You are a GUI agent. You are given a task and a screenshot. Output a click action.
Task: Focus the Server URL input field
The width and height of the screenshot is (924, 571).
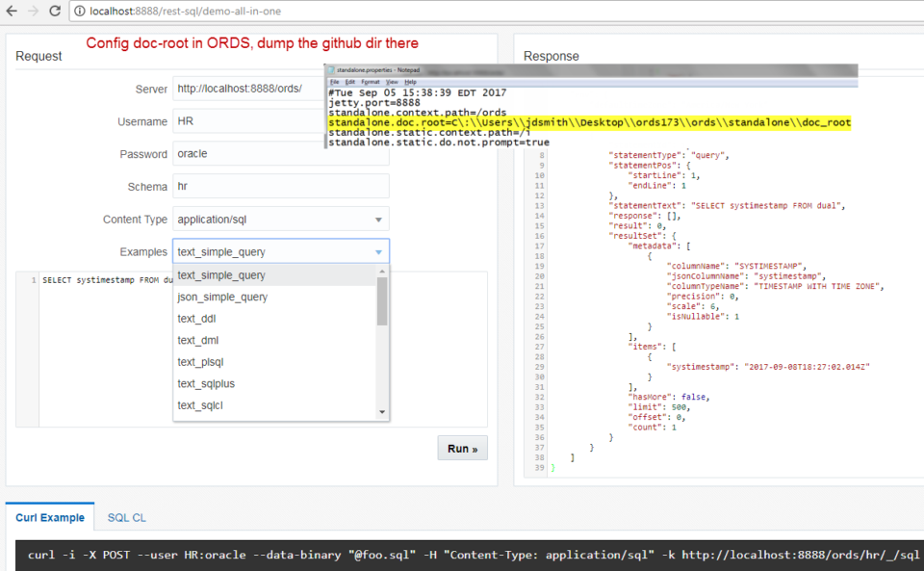[281, 89]
